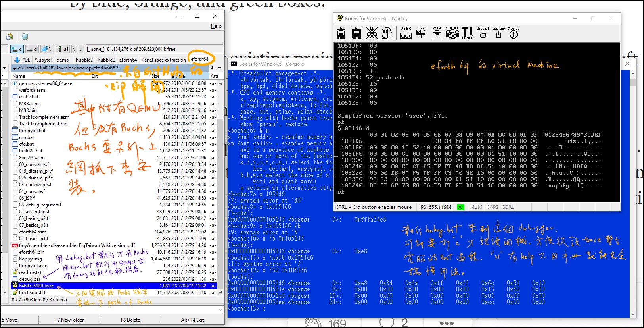Click the CD-ROM icon in Bochs toolbar
The height and width of the screenshot is (328, 644).
(372, 33)
